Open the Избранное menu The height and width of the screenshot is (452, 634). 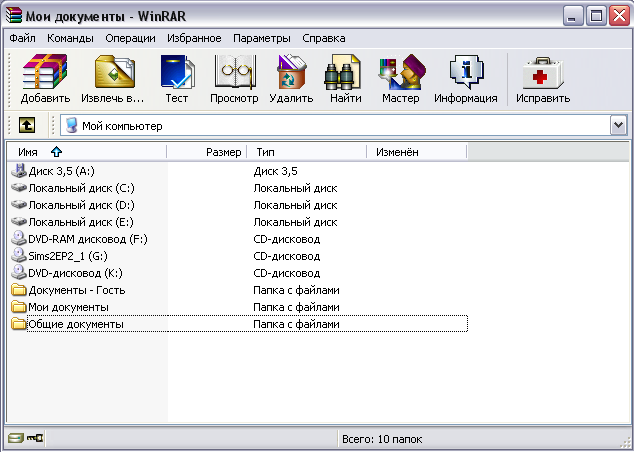[x=194, y=38]
